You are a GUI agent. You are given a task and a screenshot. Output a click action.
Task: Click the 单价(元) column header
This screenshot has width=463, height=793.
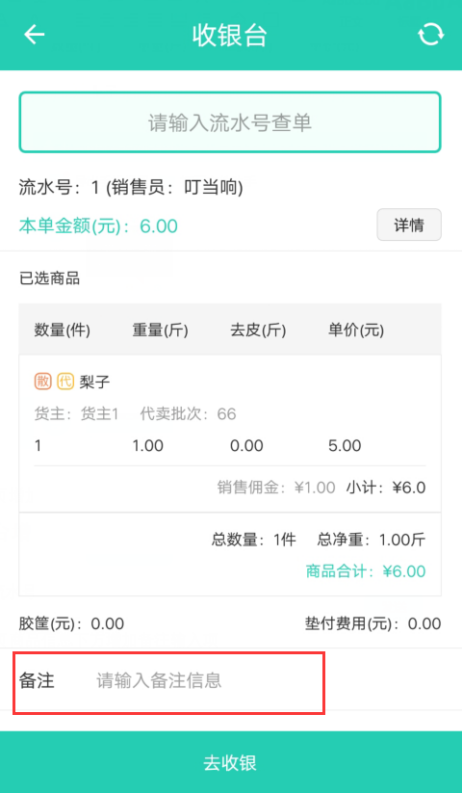click(356, 331)
